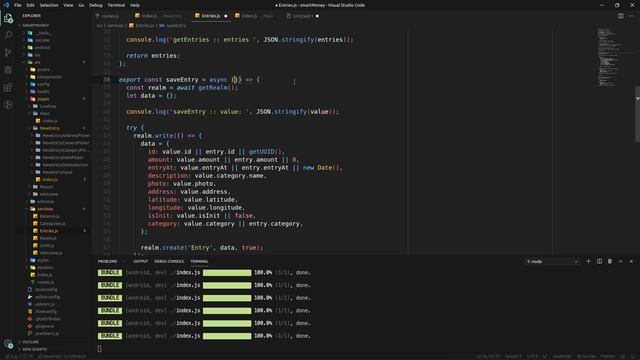Open the Search view in activity bar
Viewport: 640px width, 360px height.
click(x=8, y=36)
